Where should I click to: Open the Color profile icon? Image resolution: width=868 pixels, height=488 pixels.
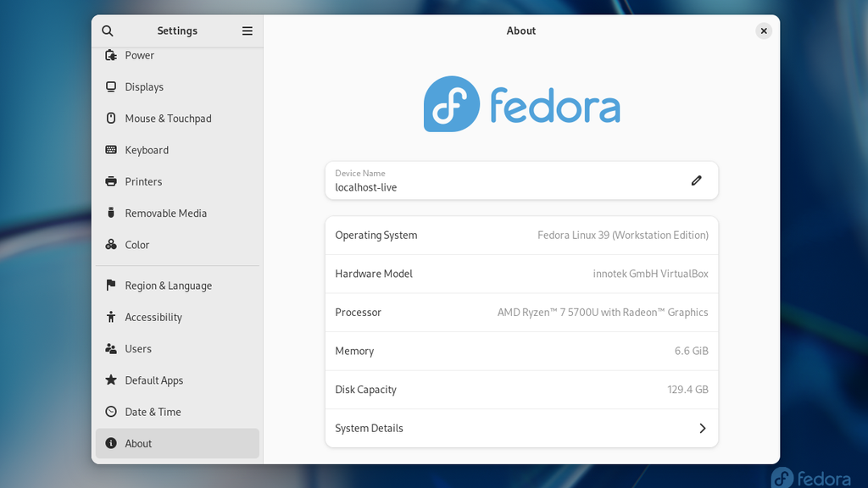pos(111,244)
